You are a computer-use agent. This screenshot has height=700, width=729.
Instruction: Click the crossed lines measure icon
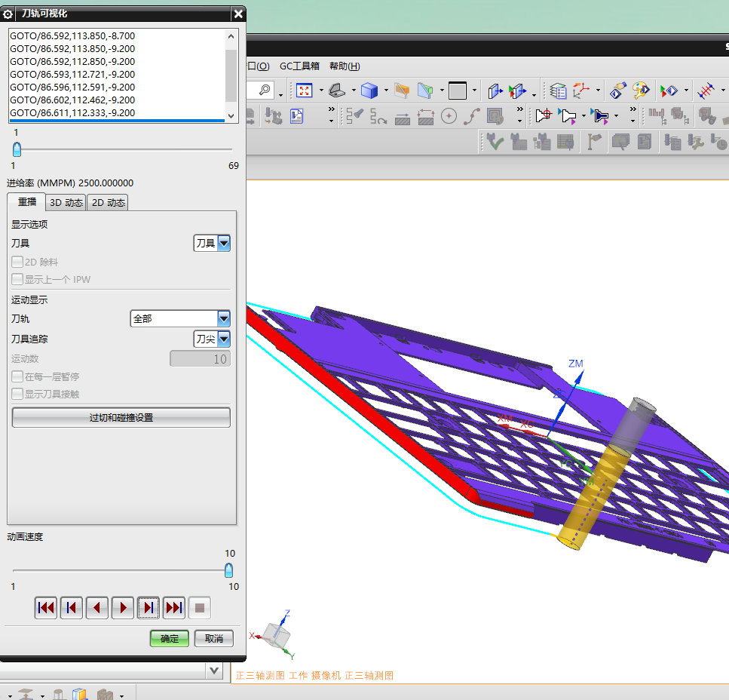[x=706, y=91]
